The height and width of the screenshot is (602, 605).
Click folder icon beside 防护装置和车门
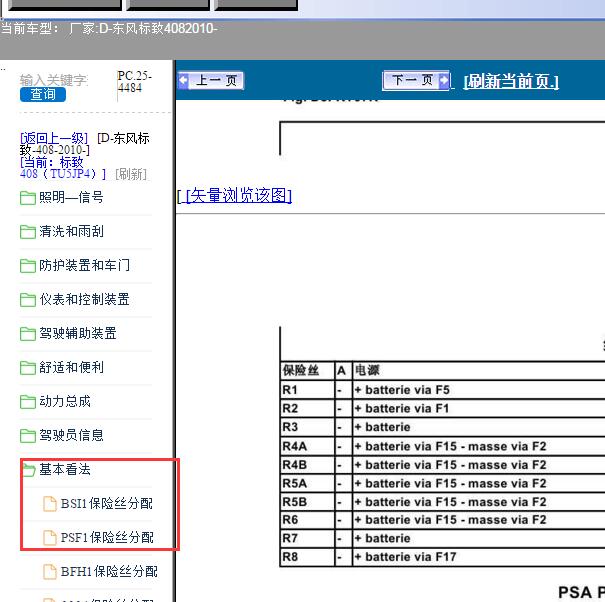pyautogui.click(x=27, y=266)
